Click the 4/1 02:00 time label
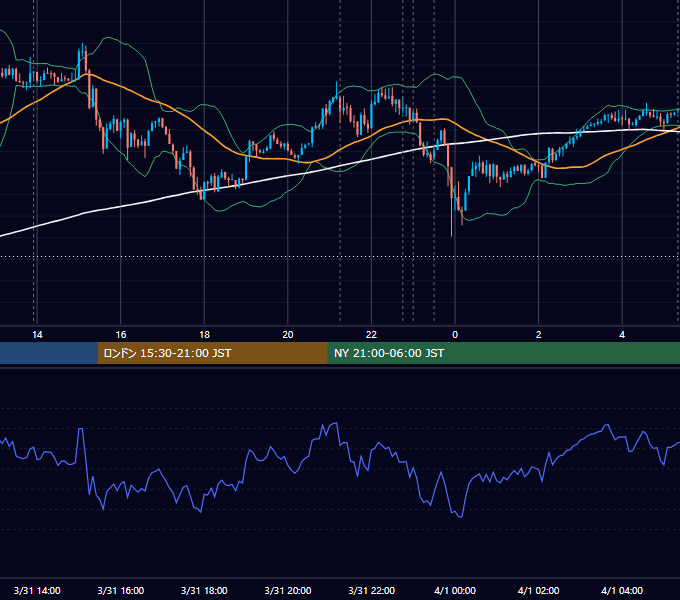The image size is (680, 600). point(538,590)
